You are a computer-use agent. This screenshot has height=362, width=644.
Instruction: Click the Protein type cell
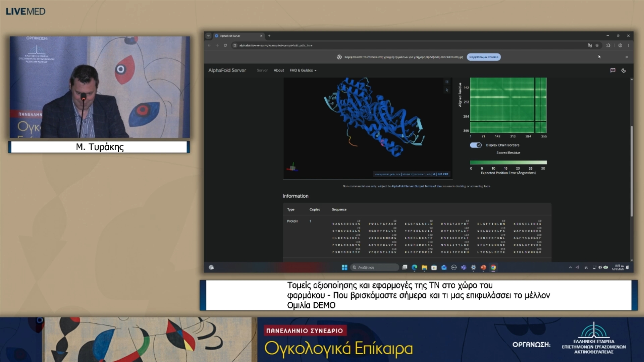(292, 221)
